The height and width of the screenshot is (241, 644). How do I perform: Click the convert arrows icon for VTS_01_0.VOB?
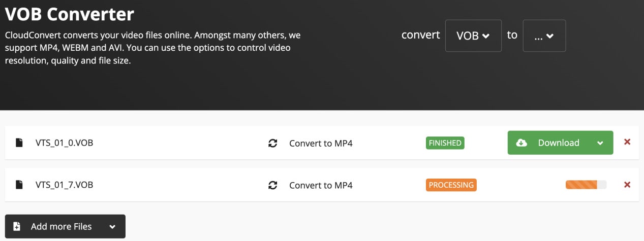[x=273, y=143]
